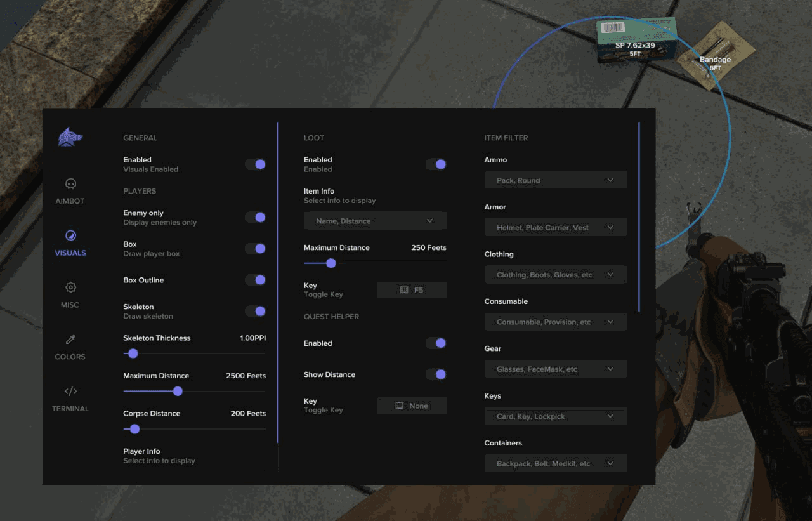Open the Misc gear icon

click(70, 287)
